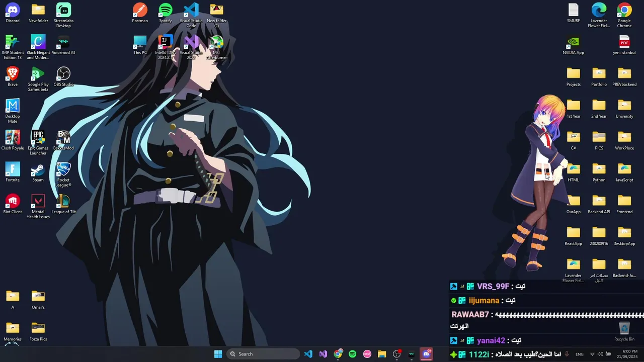Open the Visual Studio 2022 desktop shortcut

pyautogui.click(x=191, y=47)
